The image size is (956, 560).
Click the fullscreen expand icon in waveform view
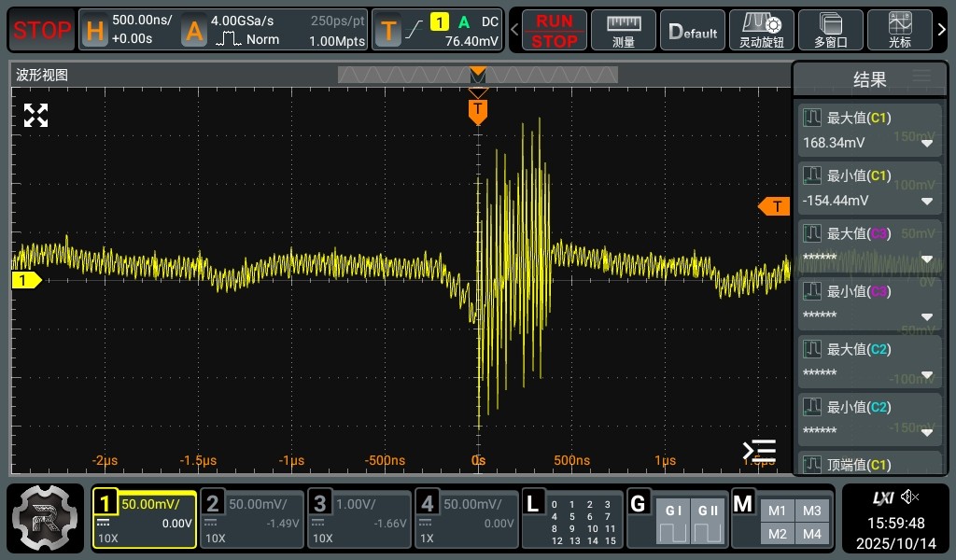pyautogui.click(x=35, y=116)
